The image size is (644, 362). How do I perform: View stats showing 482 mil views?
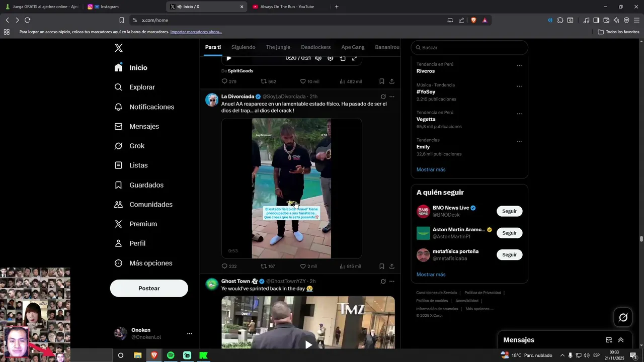click(x=351, y=81)
